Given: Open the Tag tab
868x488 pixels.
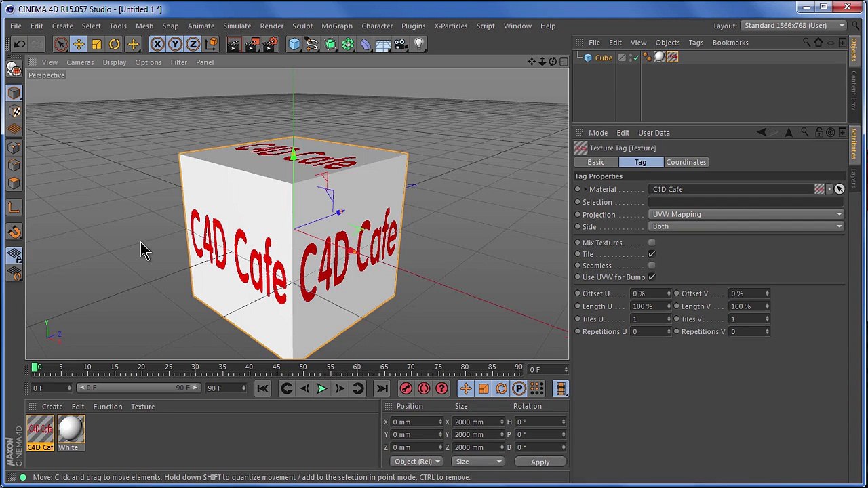Looking at the screenshot, I should [x=641, y=162].
